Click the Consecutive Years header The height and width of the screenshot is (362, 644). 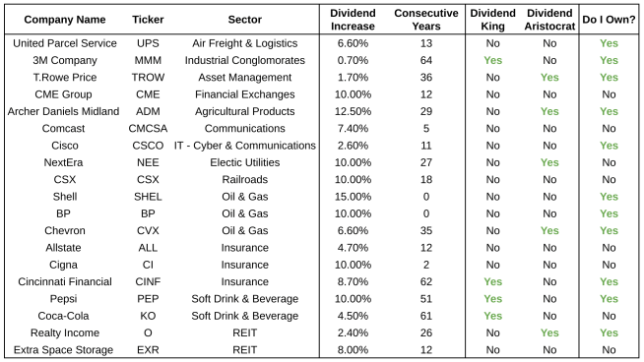tap(426, 20)
